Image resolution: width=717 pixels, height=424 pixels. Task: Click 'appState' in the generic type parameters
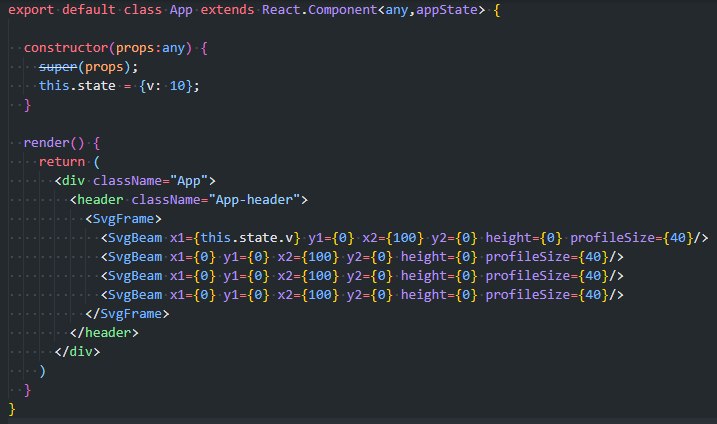coord(446,10)
